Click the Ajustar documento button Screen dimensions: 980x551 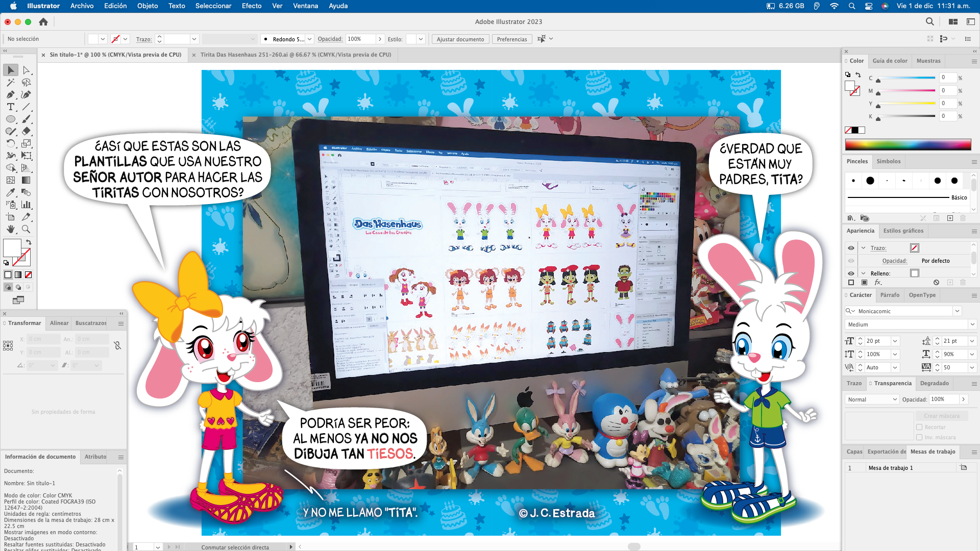click(460, 39)
